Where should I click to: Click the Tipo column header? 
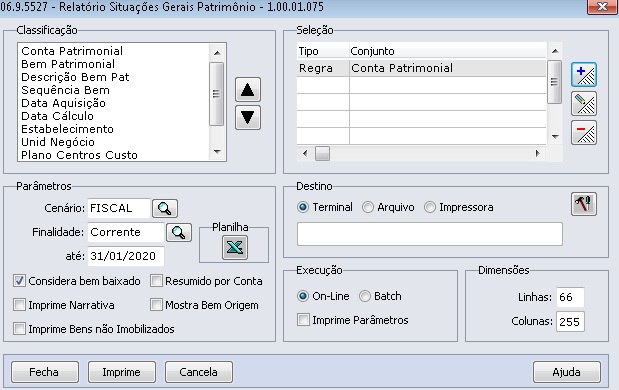click(x=323, y=51)
